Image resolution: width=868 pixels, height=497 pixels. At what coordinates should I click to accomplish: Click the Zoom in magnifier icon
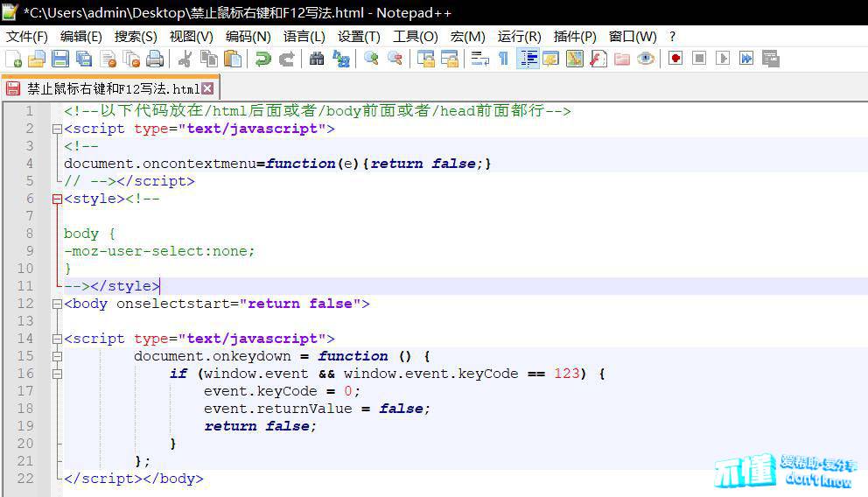[x=371, y=59]
